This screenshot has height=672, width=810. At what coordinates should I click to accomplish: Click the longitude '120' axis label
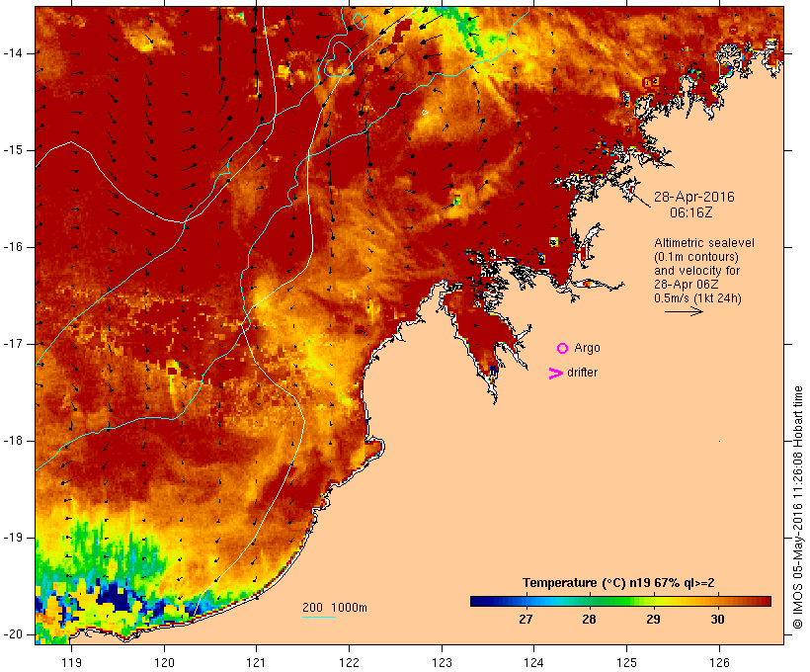click(x=164, y=663)
